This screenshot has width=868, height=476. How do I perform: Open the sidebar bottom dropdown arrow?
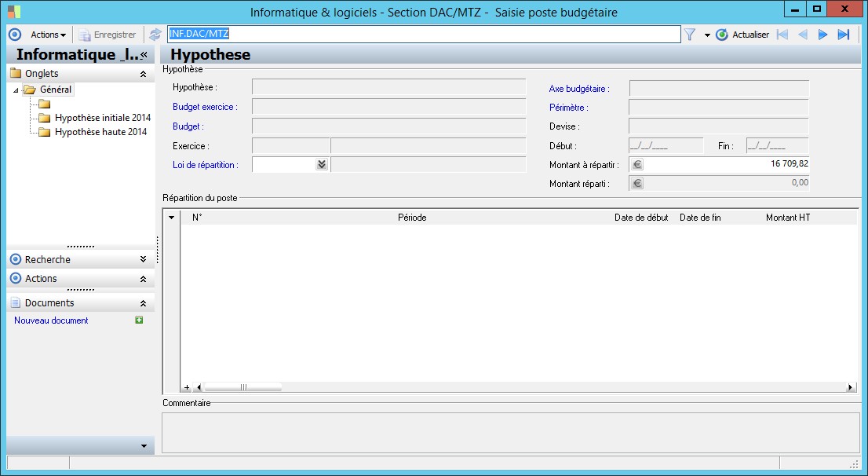pos(144,446)
